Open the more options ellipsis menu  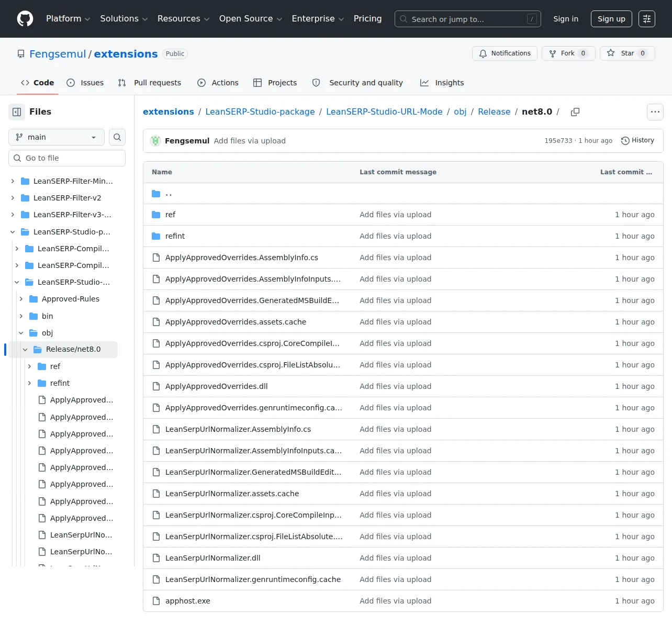(655, 112)
